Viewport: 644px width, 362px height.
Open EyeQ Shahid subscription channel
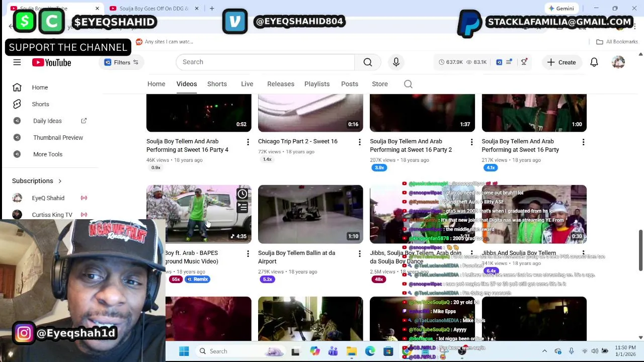click(x=48, y=198)
